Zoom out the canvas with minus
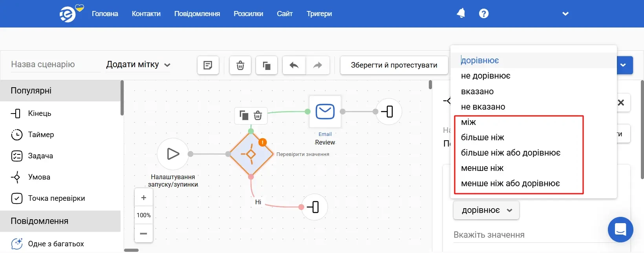Screen dimensions: 644x253 144,233
